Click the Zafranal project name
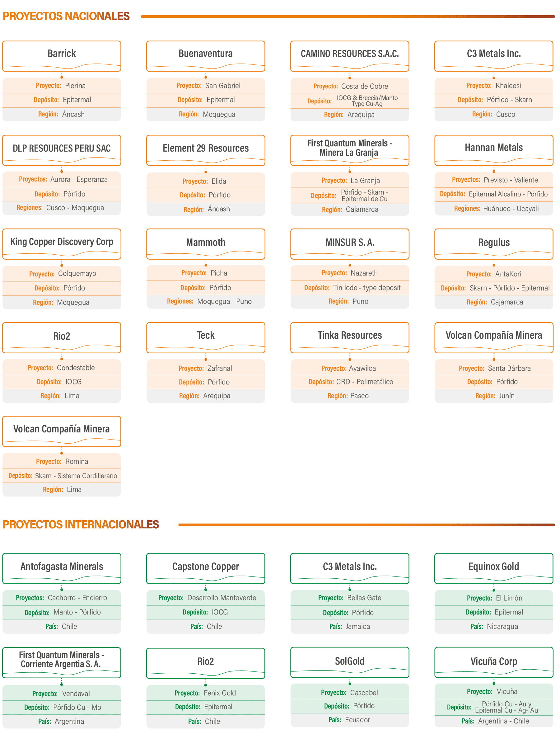 point(220,368)
